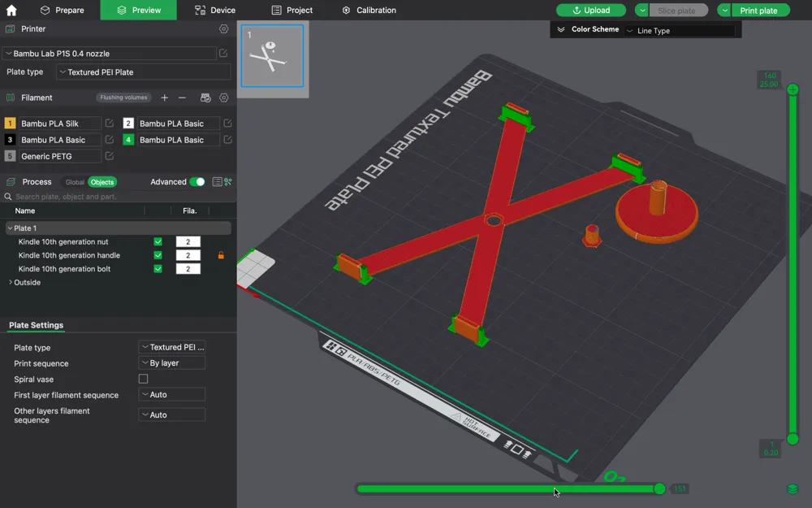Viewport: 812px width, 508px height.
Task: Open the Calibration tab
Action: (x=369, y=10)
